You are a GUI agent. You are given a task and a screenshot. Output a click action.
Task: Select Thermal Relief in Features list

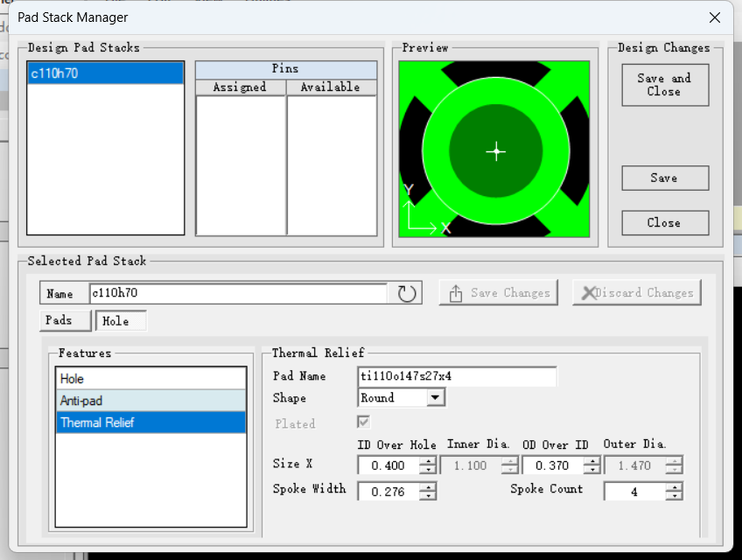(149, 423)
